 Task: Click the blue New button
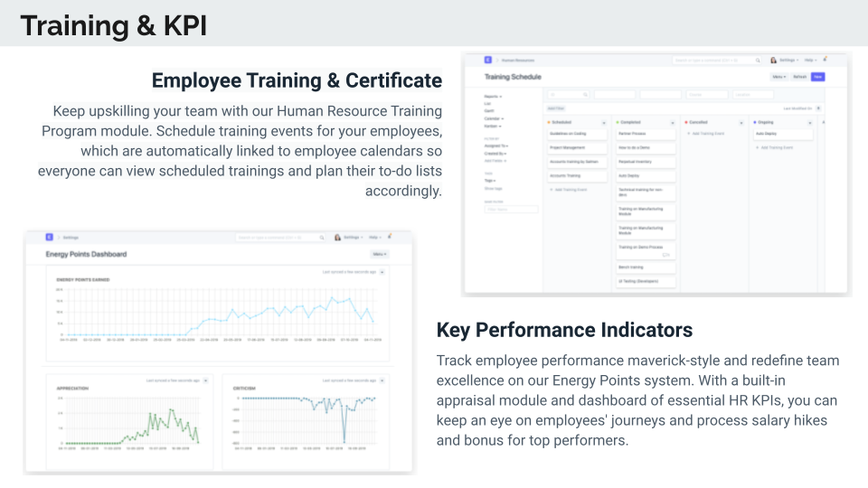817,77
